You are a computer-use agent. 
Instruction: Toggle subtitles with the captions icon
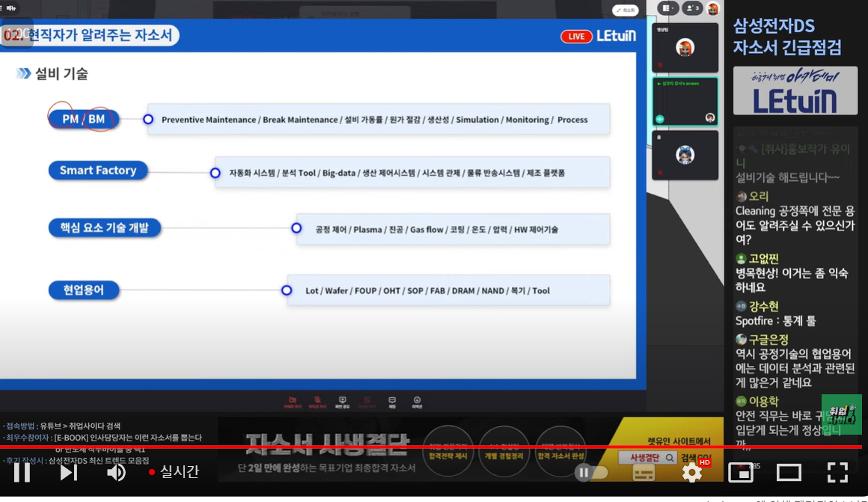coord(644,473)
